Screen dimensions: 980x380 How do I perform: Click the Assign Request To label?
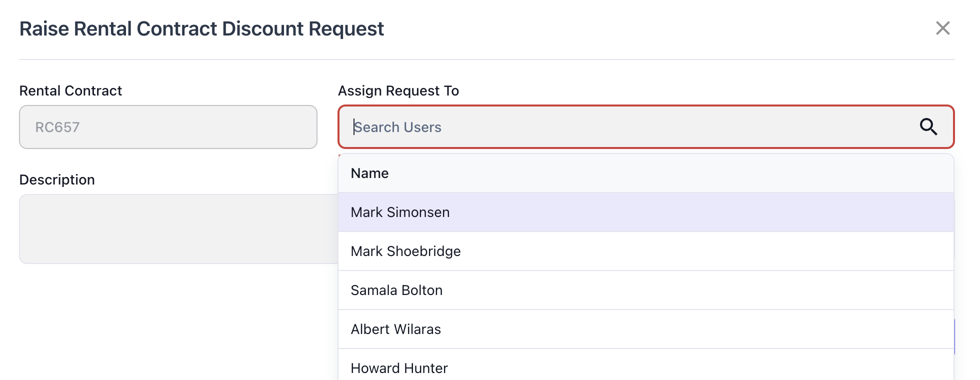(398, 91)
